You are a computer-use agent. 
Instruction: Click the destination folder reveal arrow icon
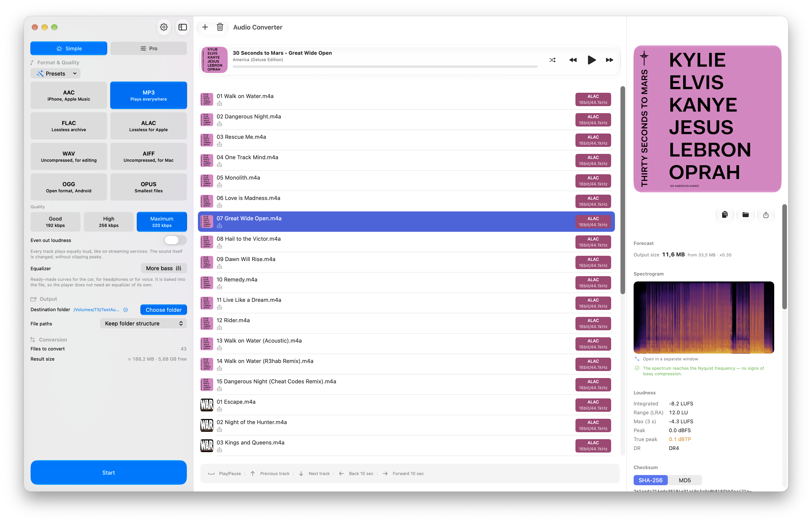click(126, 310)
